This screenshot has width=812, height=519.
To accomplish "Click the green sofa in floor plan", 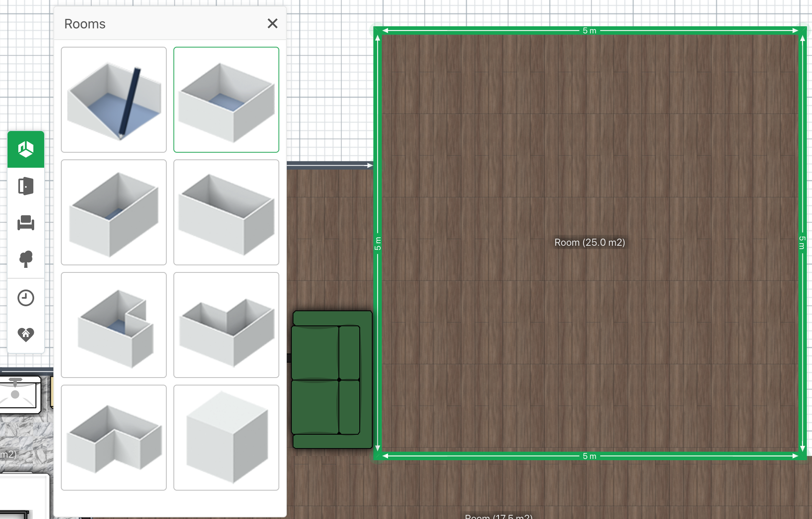I will (x=332, y=380).
